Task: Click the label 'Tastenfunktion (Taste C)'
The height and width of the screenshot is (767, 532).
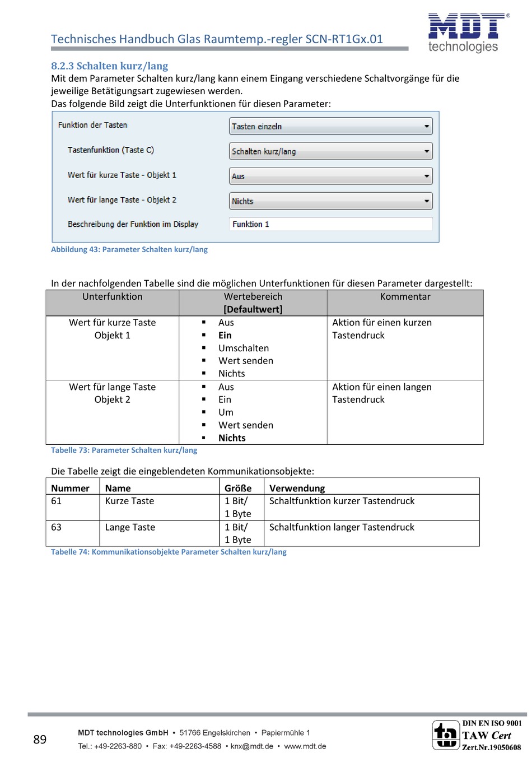Action: (111, 150)
